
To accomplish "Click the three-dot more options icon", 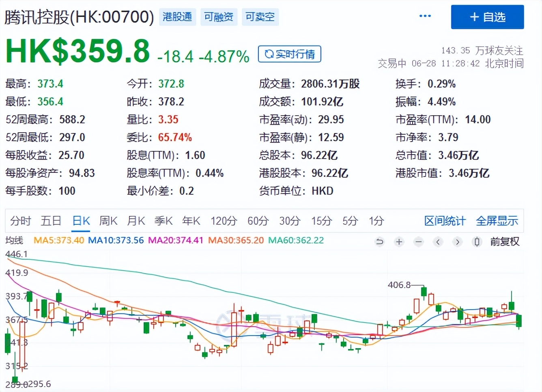I will 425,16.
